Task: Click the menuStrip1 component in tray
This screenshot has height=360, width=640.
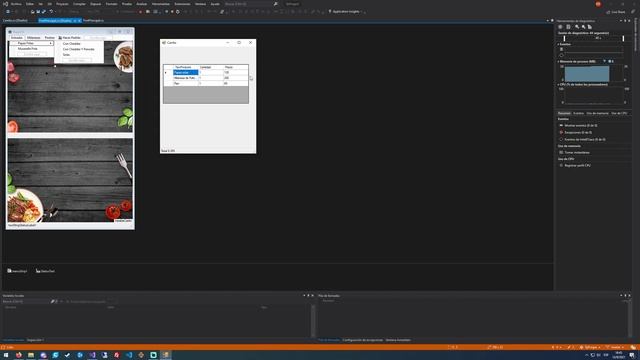Action: tap(17, 271)
